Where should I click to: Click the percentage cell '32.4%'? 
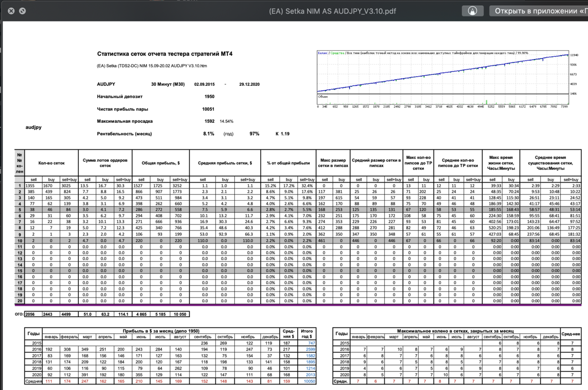[x=308, y=186]
